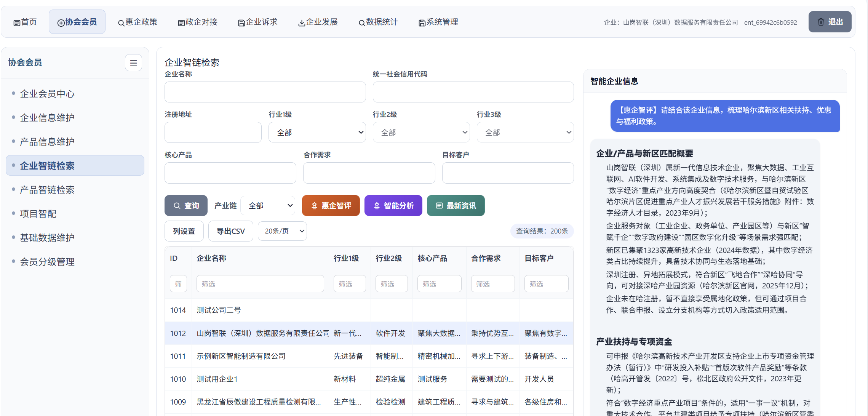This screenshot has width=868, height=416.
Task: Click the icon on 惠企智评 button
Action: click(x=314, y=206)
